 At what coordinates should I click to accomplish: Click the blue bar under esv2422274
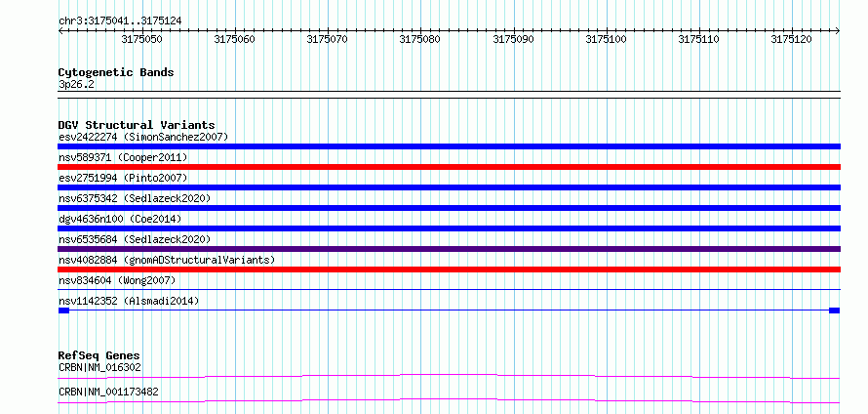(x=449, y=146)
